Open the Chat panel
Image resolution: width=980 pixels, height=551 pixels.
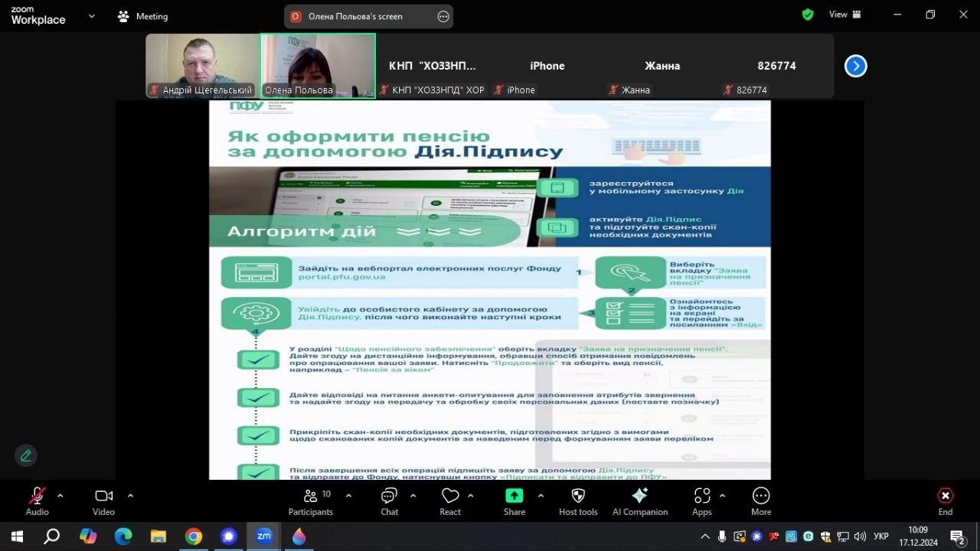[x=389, y=501]
